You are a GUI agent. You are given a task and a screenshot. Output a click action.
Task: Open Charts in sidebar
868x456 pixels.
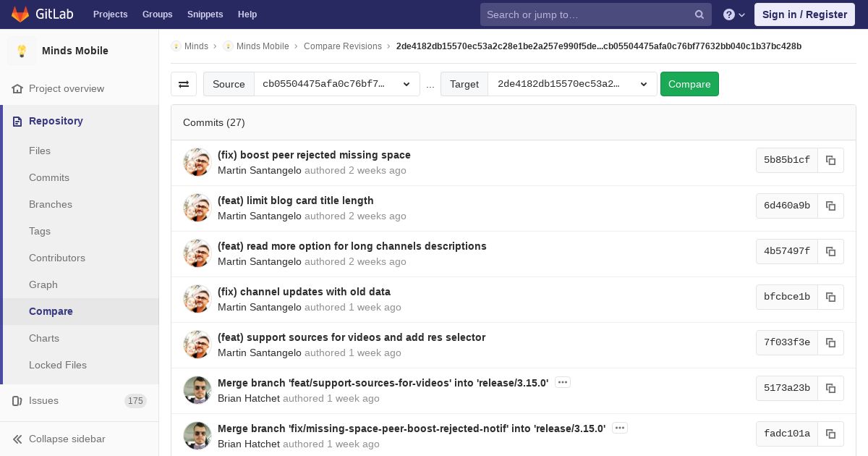(x=44, y=338)
